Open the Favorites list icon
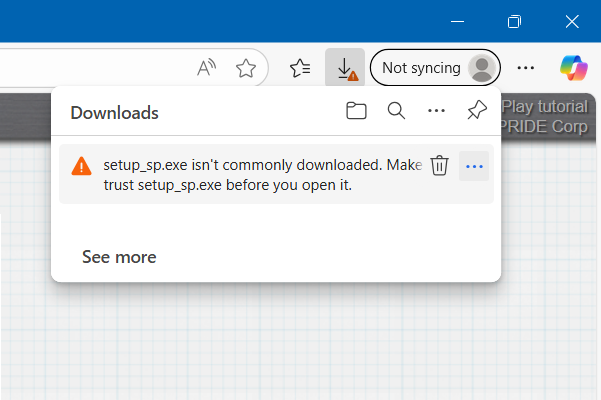The width and height of the screenshot is (601, 400). (x=300, y=68)
